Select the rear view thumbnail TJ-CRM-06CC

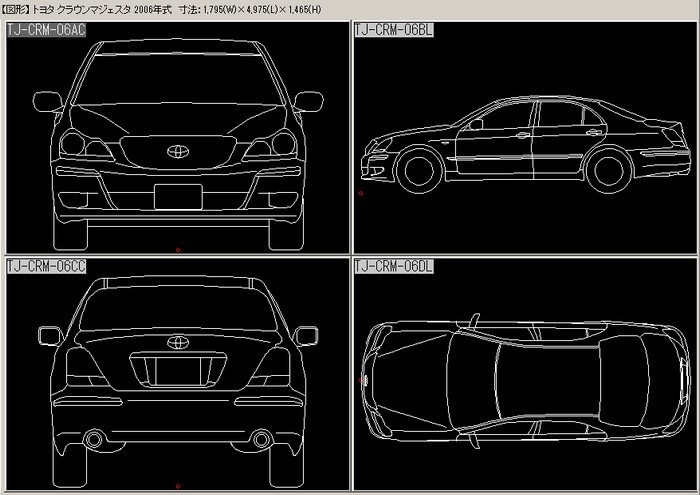[178, 374]
